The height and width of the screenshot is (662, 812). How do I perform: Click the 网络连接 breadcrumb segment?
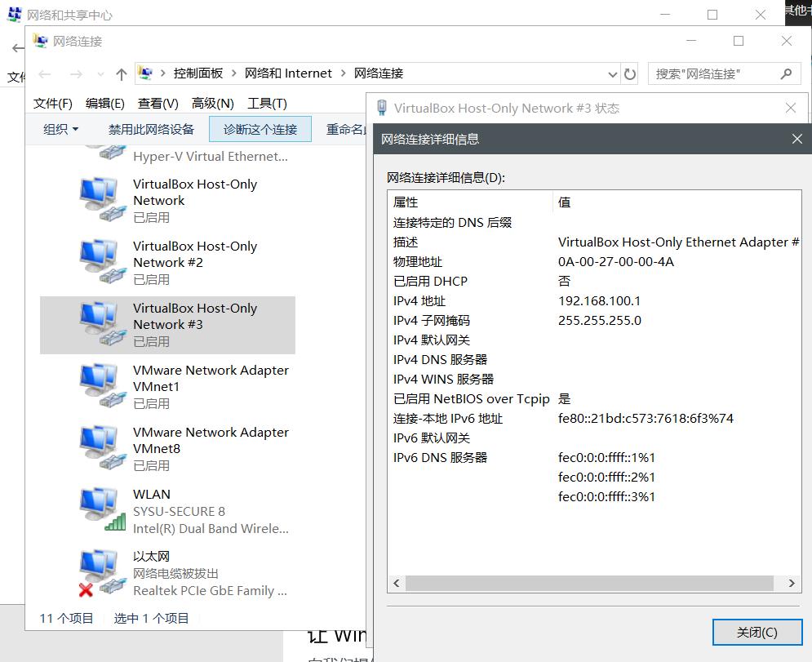coord(379,73)
